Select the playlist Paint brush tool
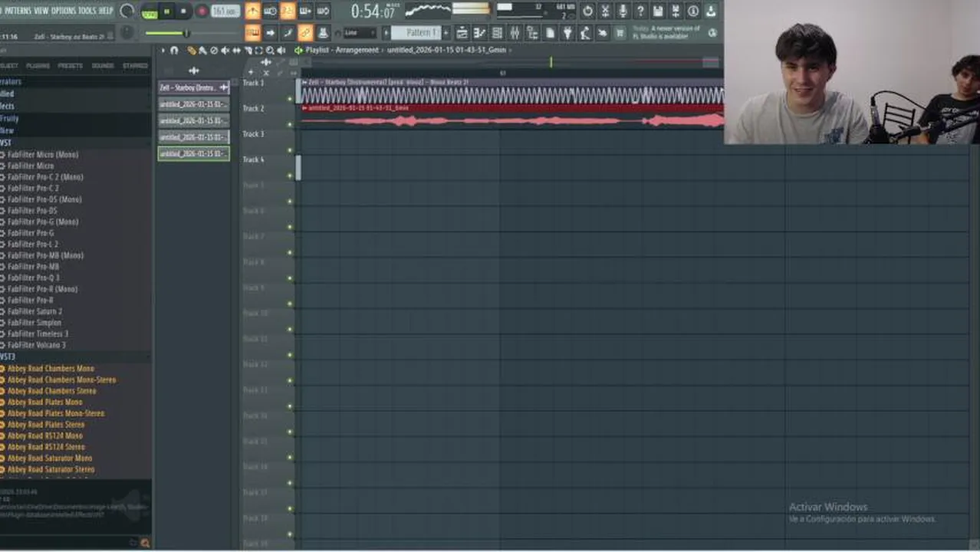The height and width of the screenshot is (552, 980). 202,51
